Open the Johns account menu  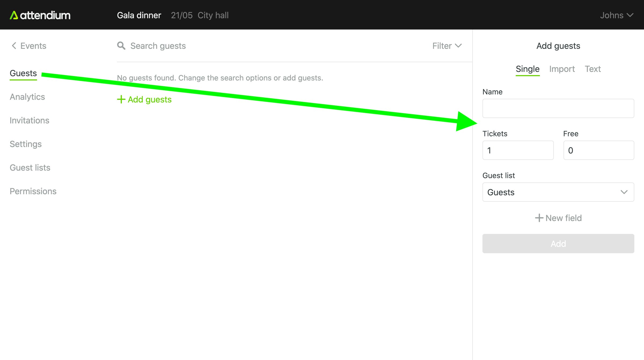pyautogui.click(x=616, y=15)
